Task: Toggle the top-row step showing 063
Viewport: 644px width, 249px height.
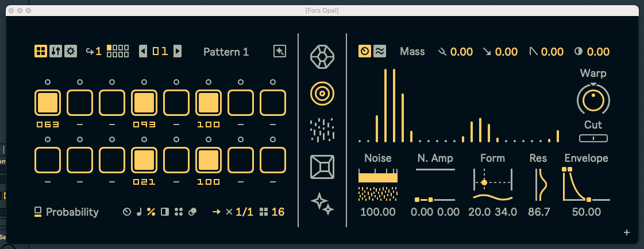Action: [x=48, y=103]
